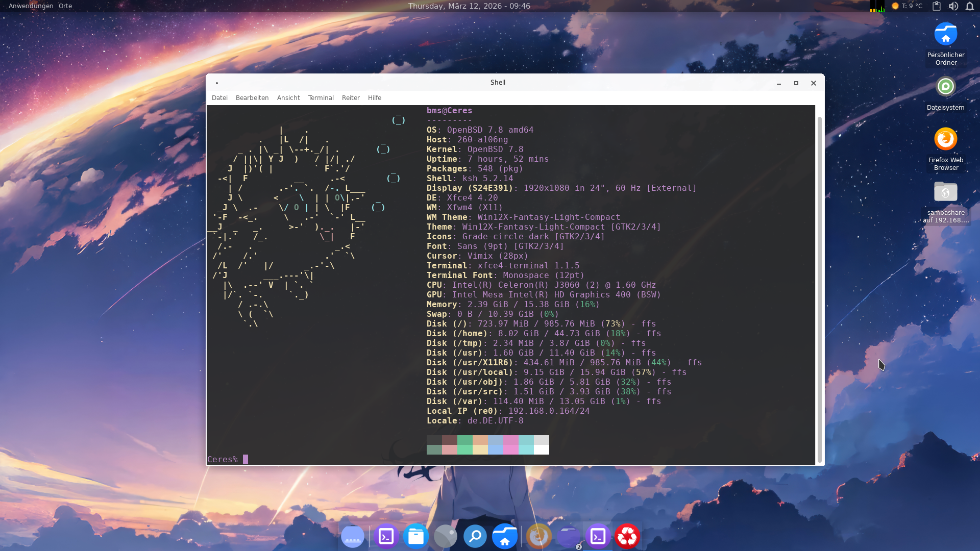Image resolution: width=980 pixels, height=551 pixels.
Task: Open the clipboard manager tray icon
Action: (x=937, y=6)
